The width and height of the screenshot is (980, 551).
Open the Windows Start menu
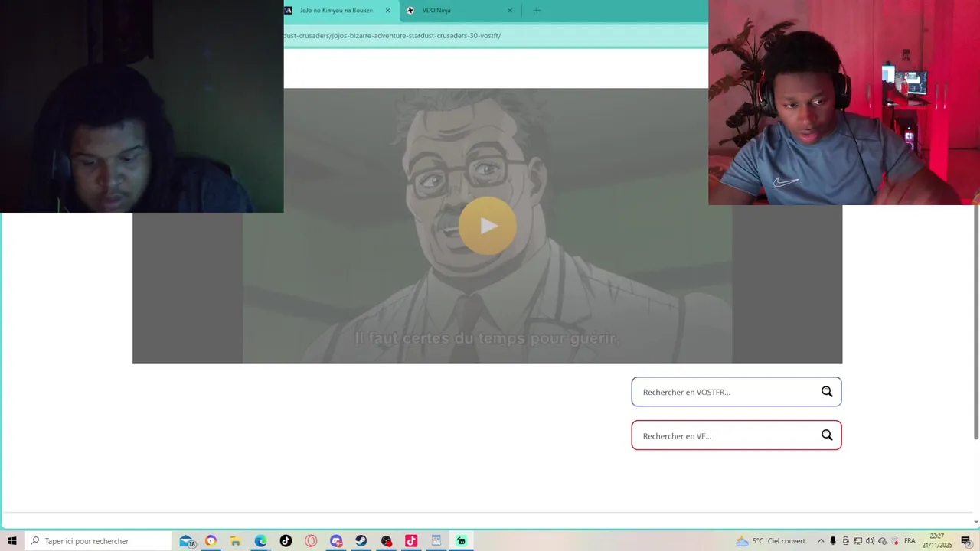[x=12, y=541]
